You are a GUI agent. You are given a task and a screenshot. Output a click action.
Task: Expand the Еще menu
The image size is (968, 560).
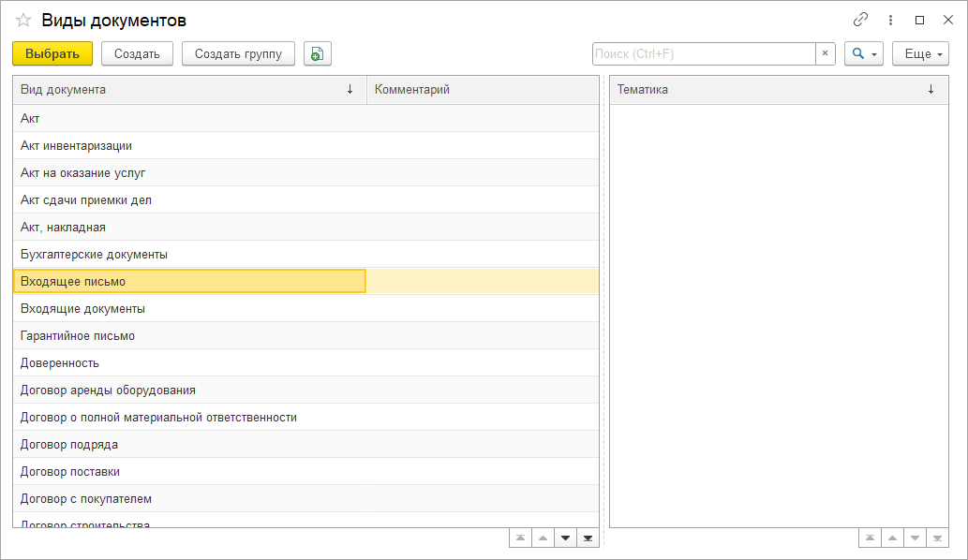click(x=920, y=54)
